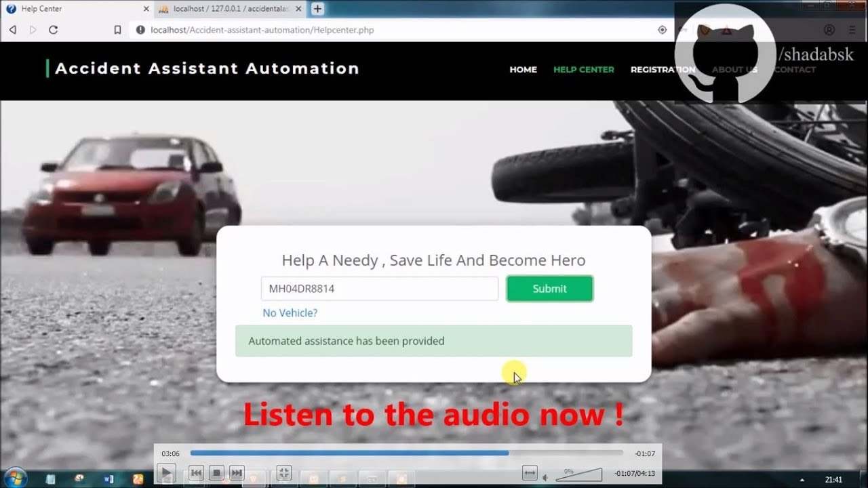The image size is (868, 488).
Task: Click the -01:07/04:13 time display
Action: pyautogui.click(x=635, y=473)
